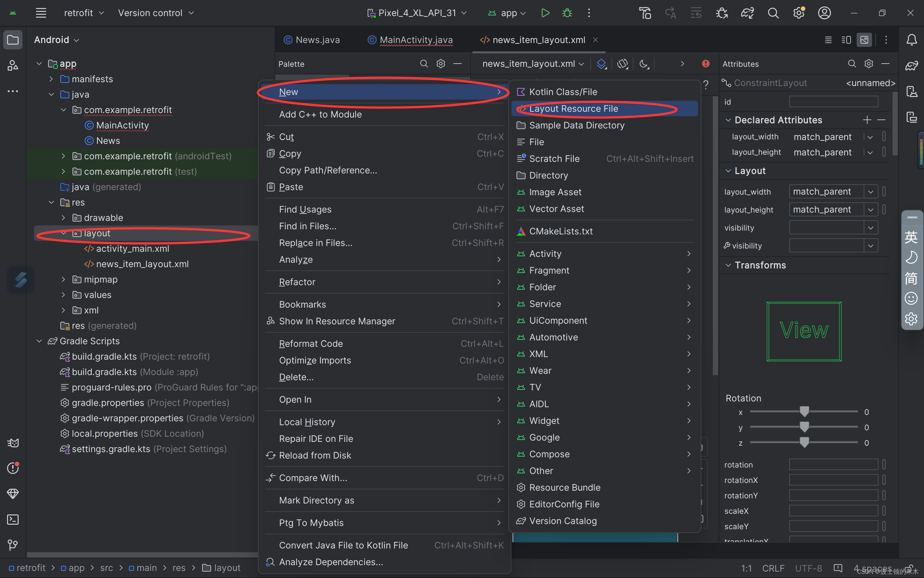The image size is (924, 578).
Task: Click the res breadcrumb in navigation bar
Action: (x=179, y=568)
